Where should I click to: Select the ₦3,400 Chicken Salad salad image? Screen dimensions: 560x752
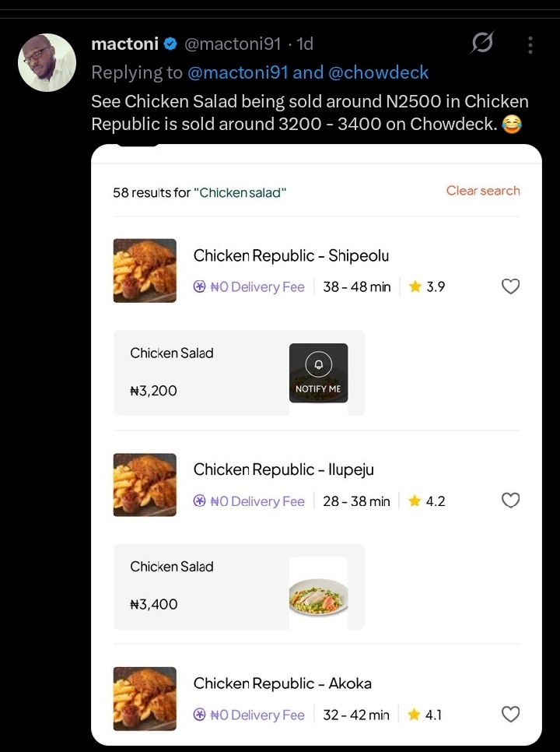click(319, 592)
